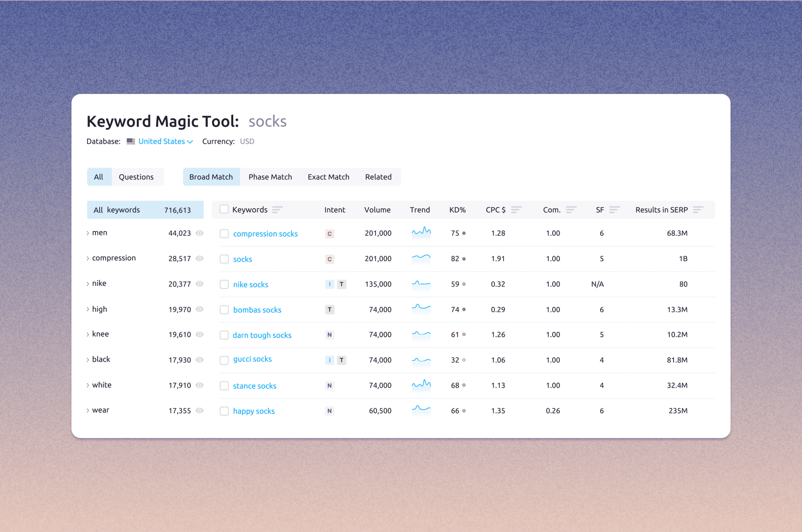The width and height of the screenshot is (802, 532).
Task: Open the United States database dropdown
Action: [x=165, y=141]
